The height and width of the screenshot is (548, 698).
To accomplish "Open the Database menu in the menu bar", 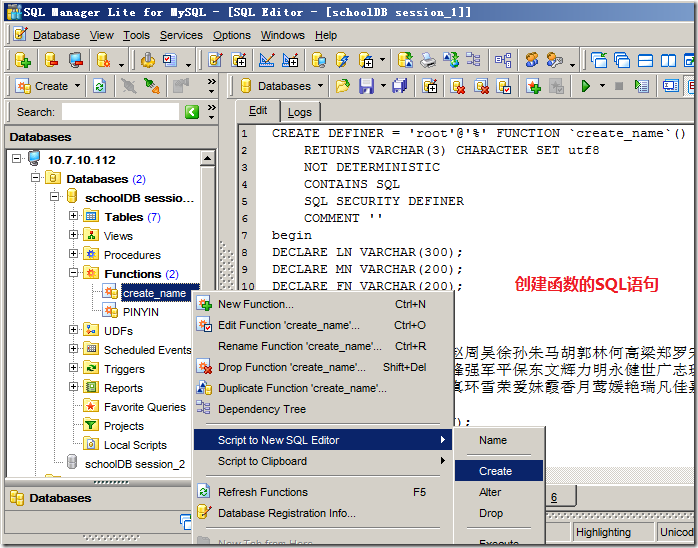I will click(56, 35).
